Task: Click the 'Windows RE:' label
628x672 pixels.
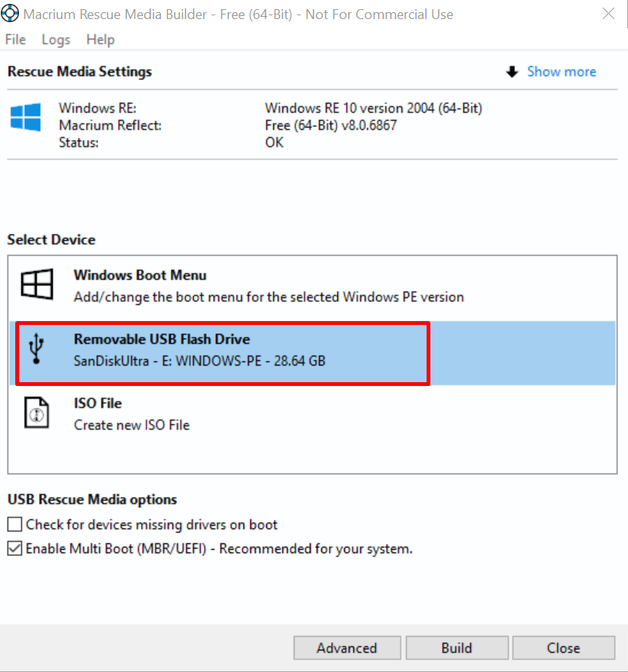Action: (98, 108)
